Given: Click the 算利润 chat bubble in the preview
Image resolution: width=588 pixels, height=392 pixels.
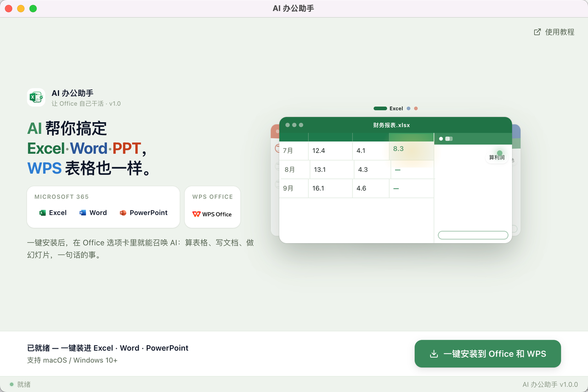Looking at the screenshot, I should click(497, 157).
